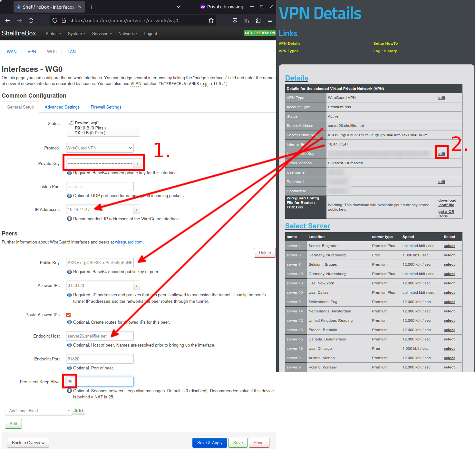This screenshot has width=476, height=449.
Task: Edit the Password row
Action: coord(442,182)
